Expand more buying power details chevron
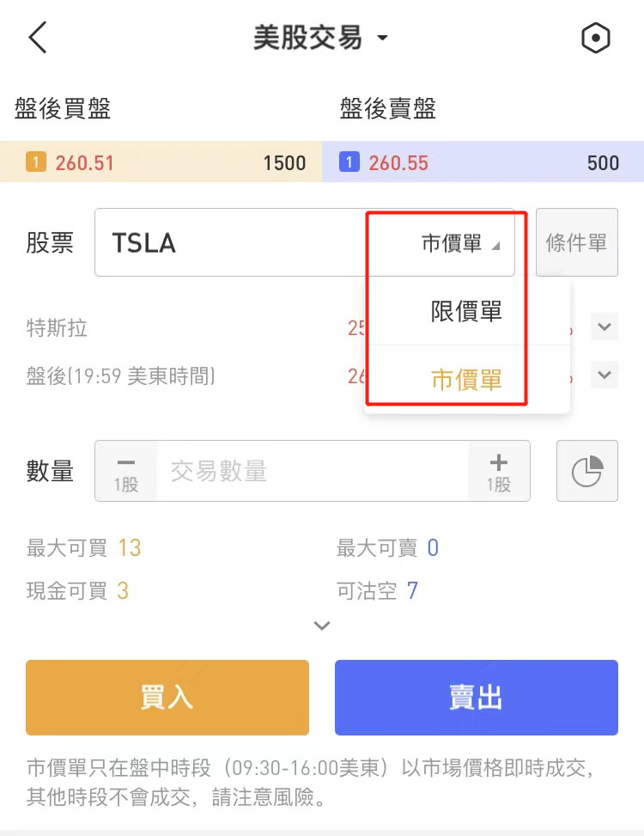The height and width of the screenshot is (836, 644). tap(322, 626)
